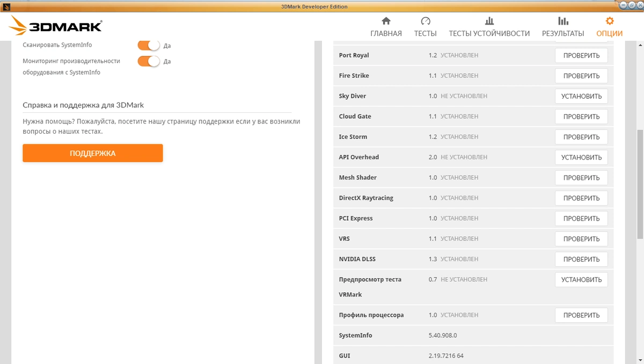This screenshot has width=644, height=364.
Task: Click the orange ПОДДЕРЖКА button
Action: click(92, 153)
